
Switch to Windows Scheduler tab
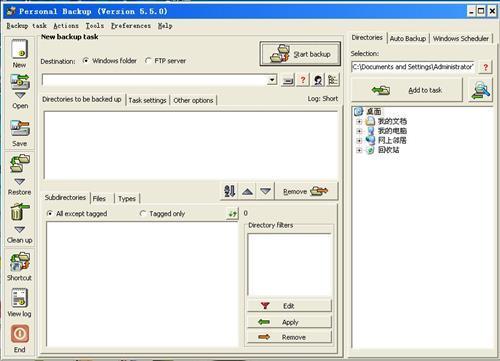click(x=461, y=39)
